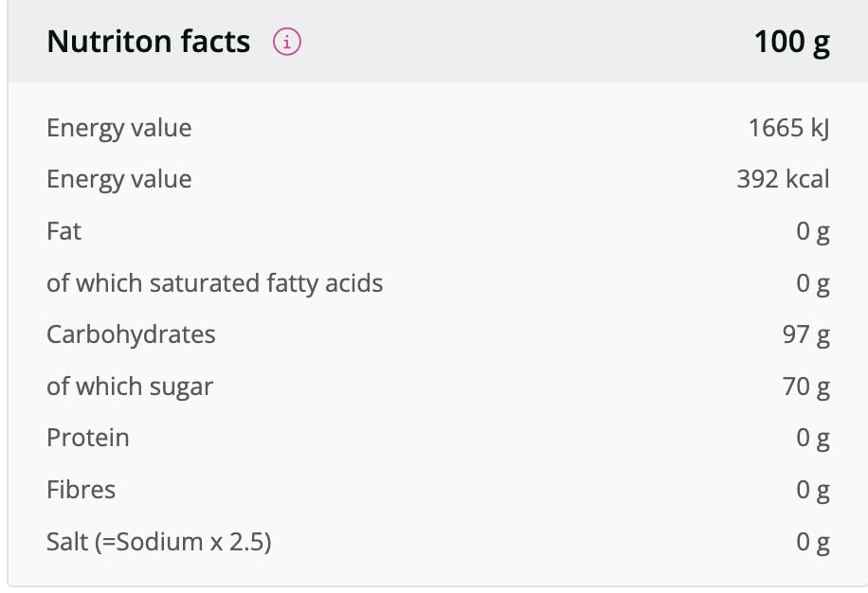868x593 pixels.
Task: Click the 97 g carbohydrates value
Action: 805,334
